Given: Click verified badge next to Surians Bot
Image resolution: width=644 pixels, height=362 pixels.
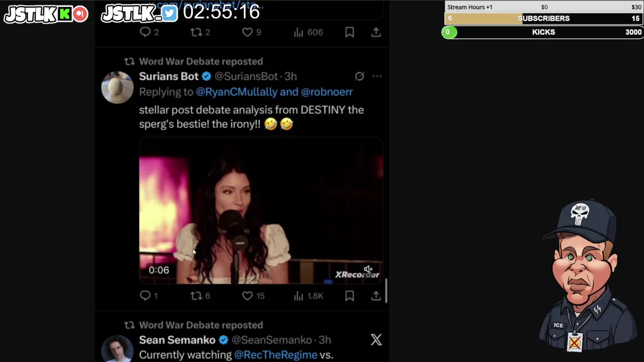Looking at the screenshot, I should pyautogui.click(x=206, y=76).
